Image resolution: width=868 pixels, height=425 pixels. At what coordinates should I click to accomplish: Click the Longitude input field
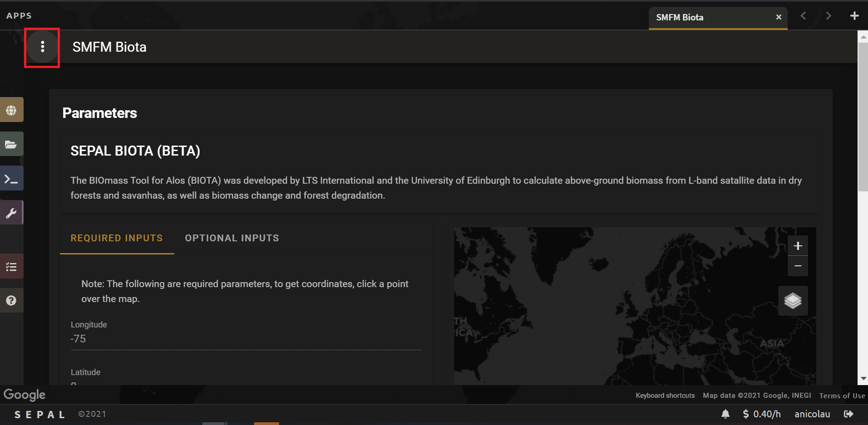[x=246, y=339]
